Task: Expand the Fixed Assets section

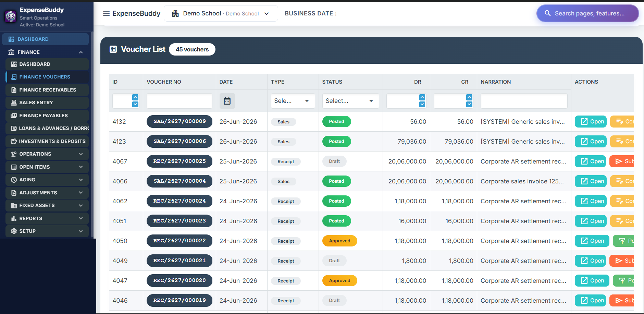Action: [x=81, y=205]
